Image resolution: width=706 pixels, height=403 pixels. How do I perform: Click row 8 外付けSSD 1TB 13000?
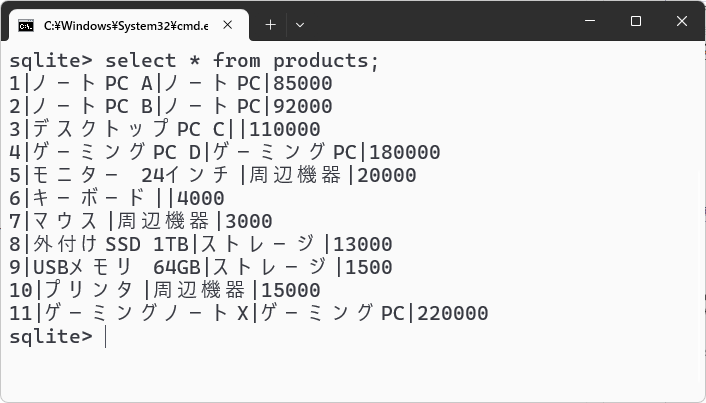[201, 244]
